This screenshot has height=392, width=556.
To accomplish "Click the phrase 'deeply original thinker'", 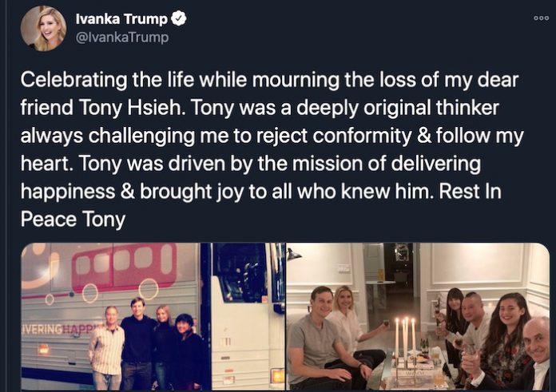I will (398, 108).
